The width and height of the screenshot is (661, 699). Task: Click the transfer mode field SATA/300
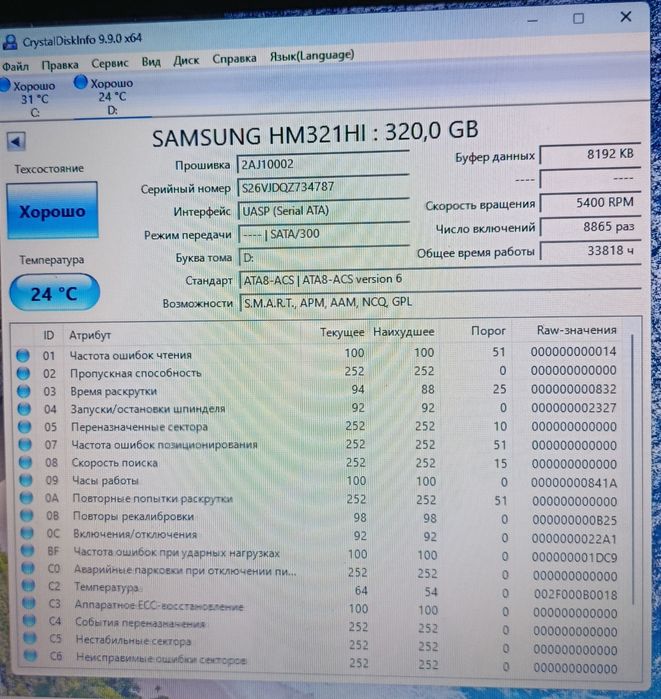pyautogui.click(x=324, y=234)
